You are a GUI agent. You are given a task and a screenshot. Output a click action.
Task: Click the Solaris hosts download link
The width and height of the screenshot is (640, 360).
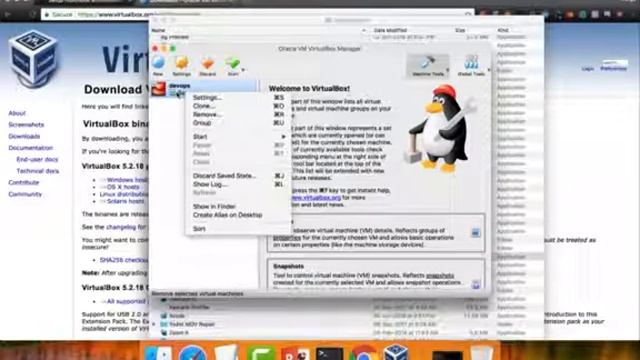pyautogui.click(x=125, y=201)
